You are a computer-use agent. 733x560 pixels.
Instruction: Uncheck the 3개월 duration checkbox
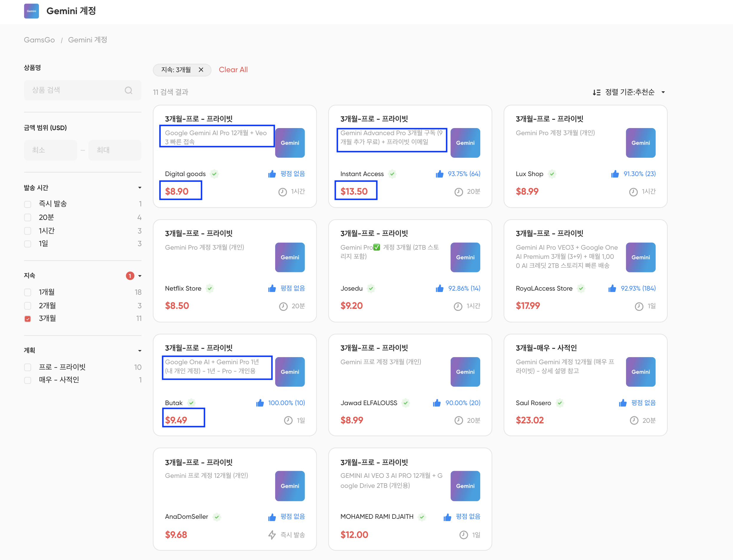28,319
